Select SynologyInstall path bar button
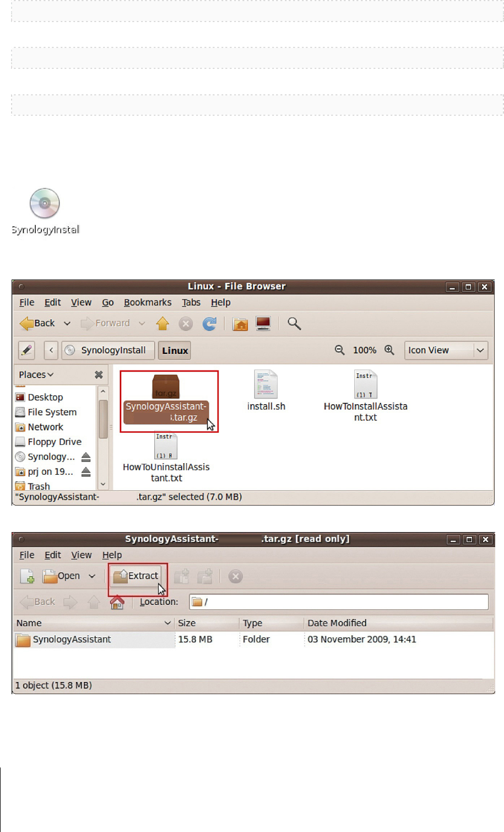 107,350
